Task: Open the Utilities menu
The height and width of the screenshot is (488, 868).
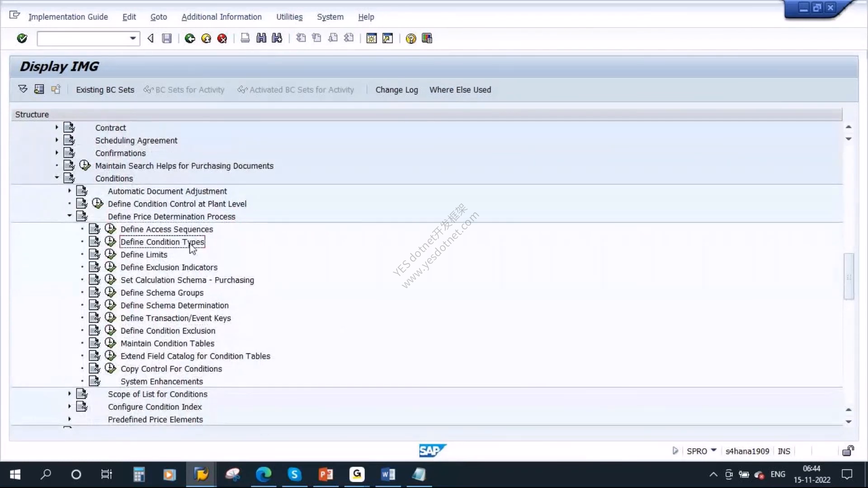Action: coord(289,17)
